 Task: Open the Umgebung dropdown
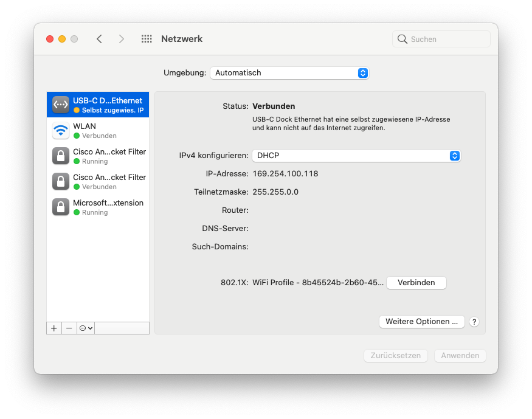point(289,72)
